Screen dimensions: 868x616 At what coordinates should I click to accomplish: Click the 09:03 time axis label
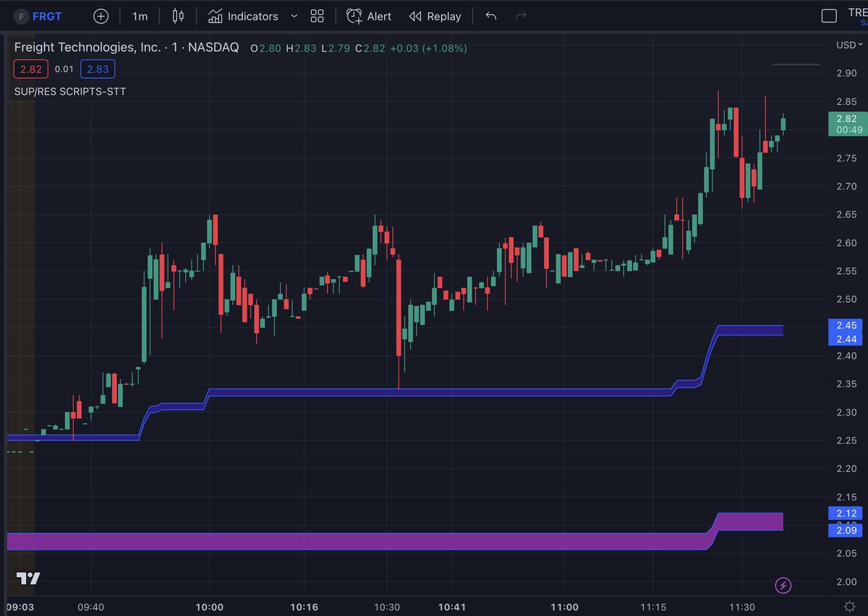[x=20, y=607]
